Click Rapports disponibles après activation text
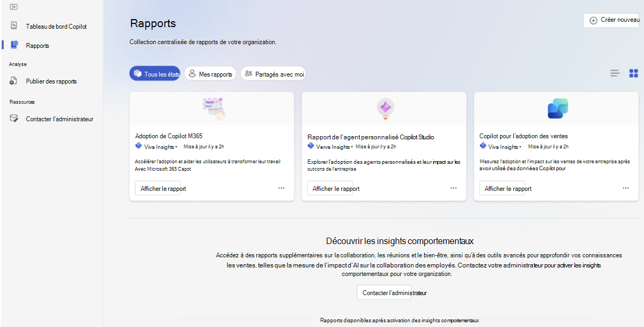Image resolution: width=644 pixels, height=327 pixels. (x=399, y=320)
